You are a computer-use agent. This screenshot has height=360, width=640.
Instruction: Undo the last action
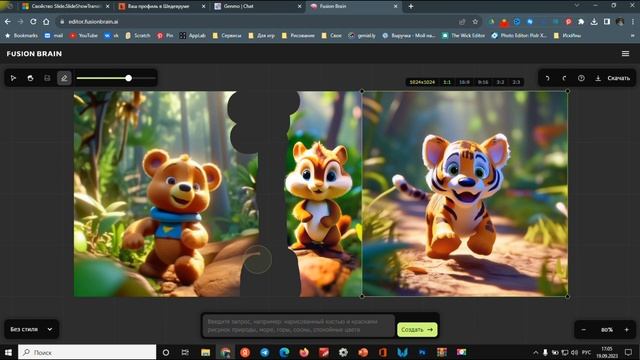click(547, 78)
